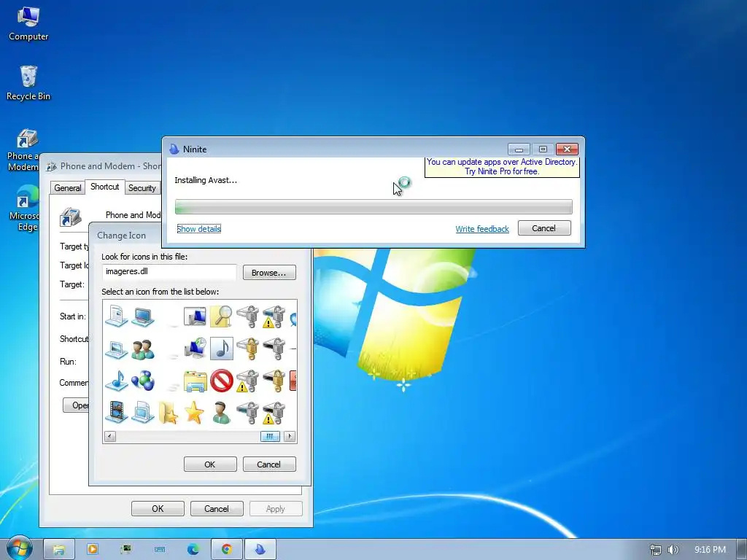The height and width of the screenshot is (560, 747).
Task: Choose the two-users group icon
Action: pos(142,349)
